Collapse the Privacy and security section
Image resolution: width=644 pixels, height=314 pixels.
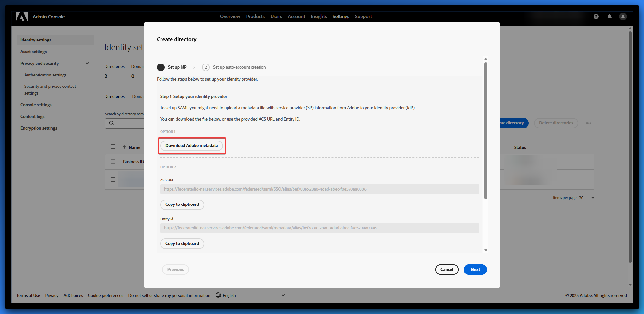tap(87, 63)
